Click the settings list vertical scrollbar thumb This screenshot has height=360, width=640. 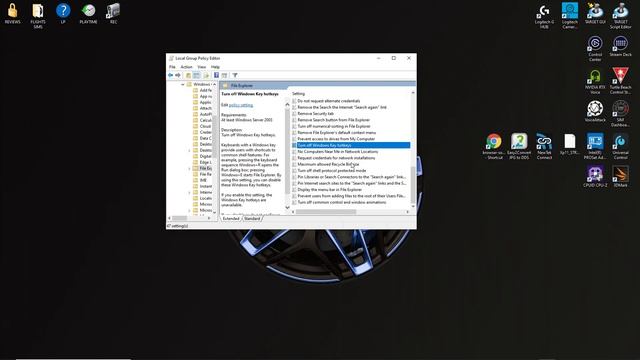[x=413, y=184]
